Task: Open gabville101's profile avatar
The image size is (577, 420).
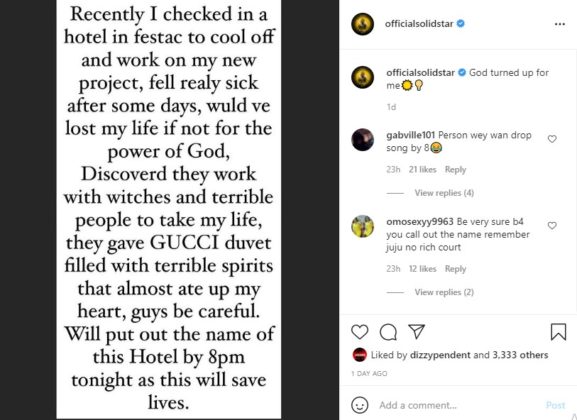Action: point(362,140)
